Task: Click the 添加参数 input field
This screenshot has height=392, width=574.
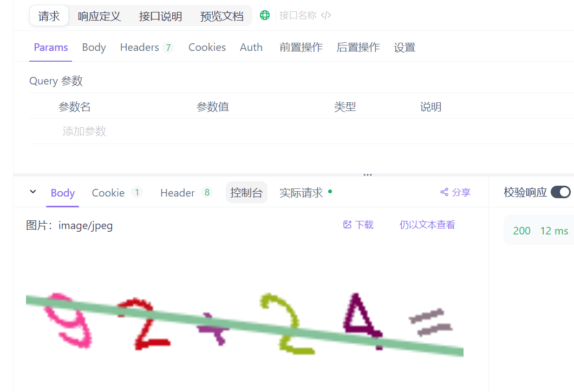Action: [x=84, y=131]
